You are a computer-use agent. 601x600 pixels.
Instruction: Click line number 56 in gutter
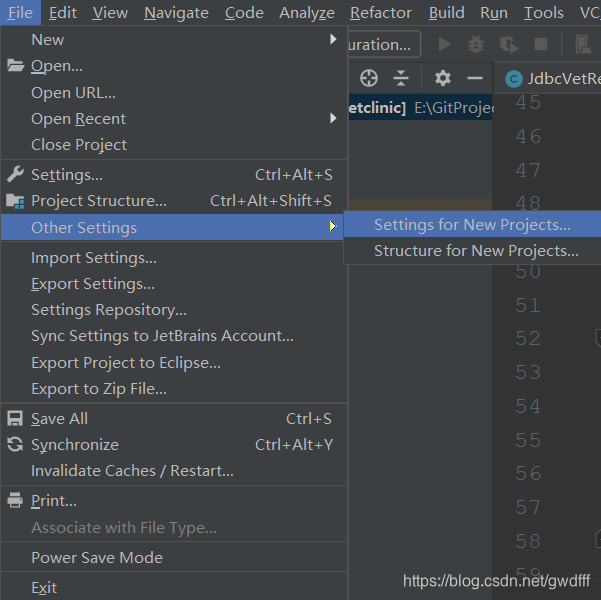528,473
